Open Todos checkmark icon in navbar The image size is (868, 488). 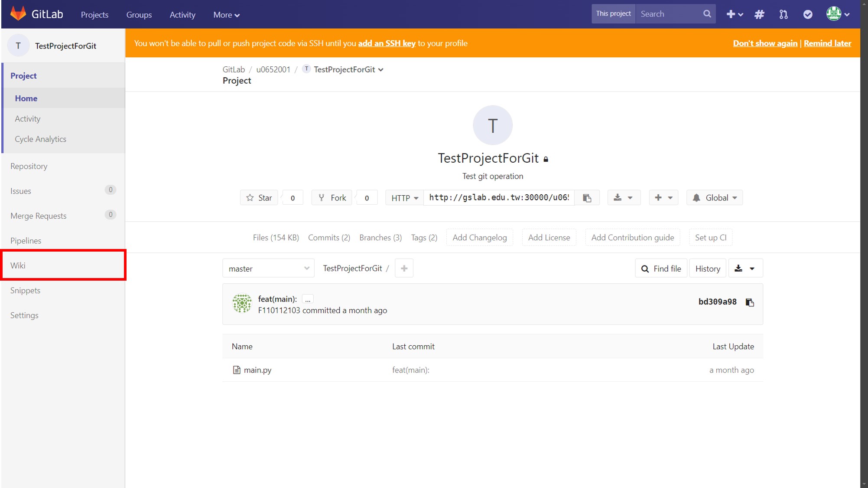(808, 14)
